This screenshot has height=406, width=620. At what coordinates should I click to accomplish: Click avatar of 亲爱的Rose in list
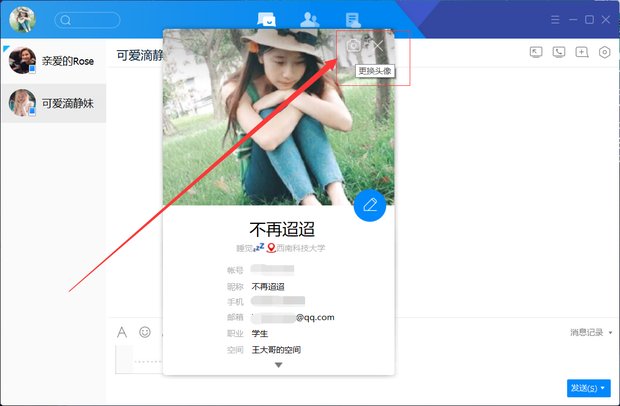pyautogui.click(x=23, y=60)
